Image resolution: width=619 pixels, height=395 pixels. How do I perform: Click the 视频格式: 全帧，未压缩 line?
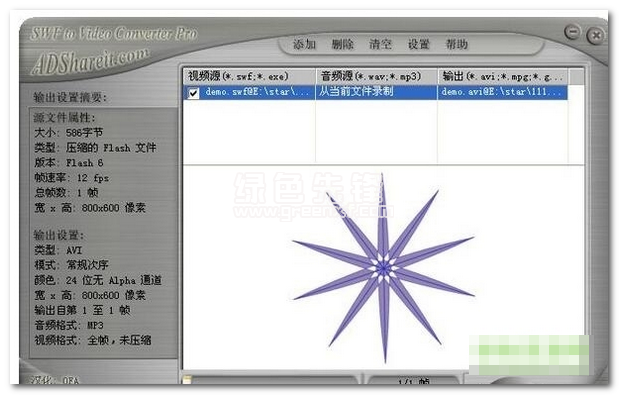pyautogui.click(x=93, y=340)
